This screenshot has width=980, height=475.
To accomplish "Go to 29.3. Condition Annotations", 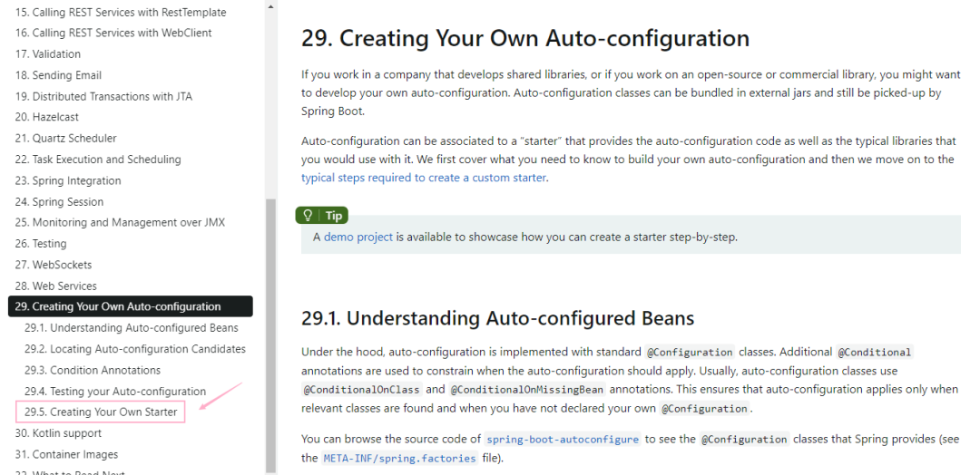I will (93, 370).
